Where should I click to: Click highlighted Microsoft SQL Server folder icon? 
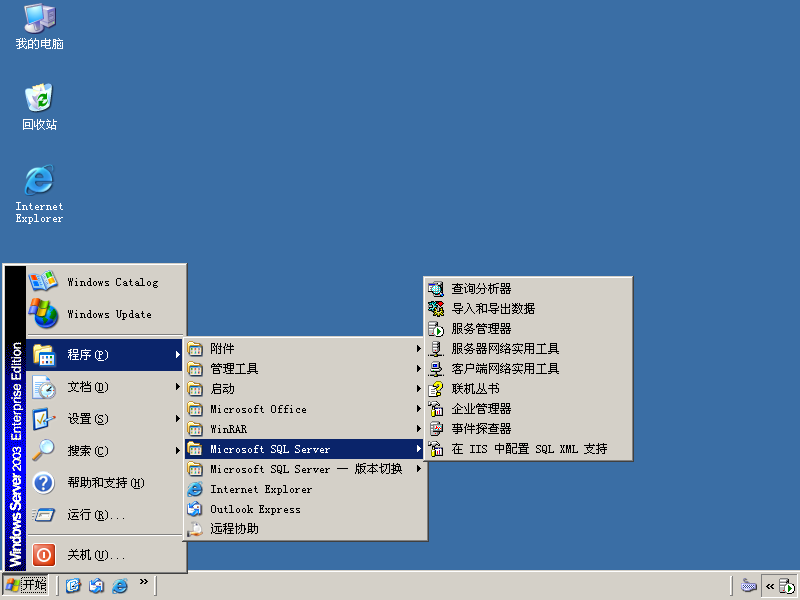pos(195,449)
